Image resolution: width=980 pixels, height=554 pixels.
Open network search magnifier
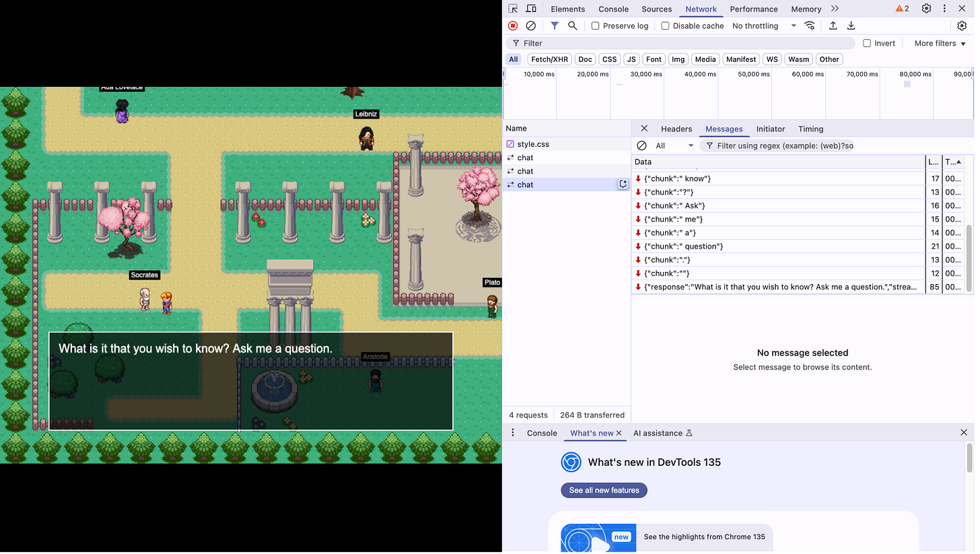click(x=573, y=26)
